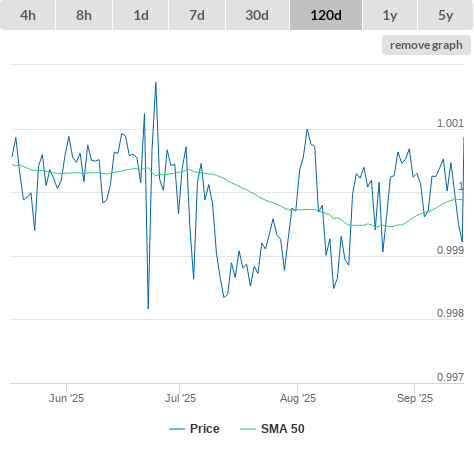Screen dimensions: 474x455
Task: Select the 5y time range
Action: point(445,15)
